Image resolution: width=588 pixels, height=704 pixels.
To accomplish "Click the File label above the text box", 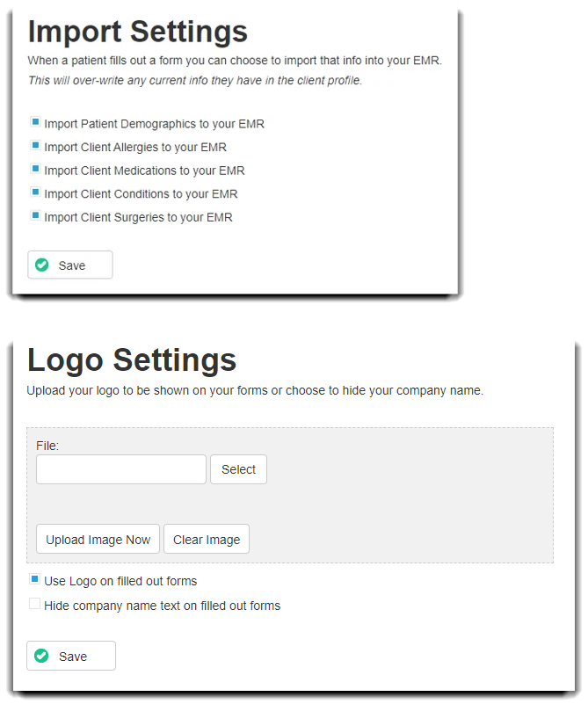I will 47,446.
